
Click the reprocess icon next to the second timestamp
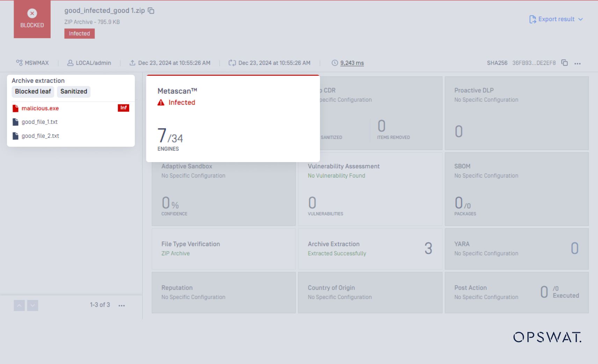pyautogui.click(x=232, y=63)
